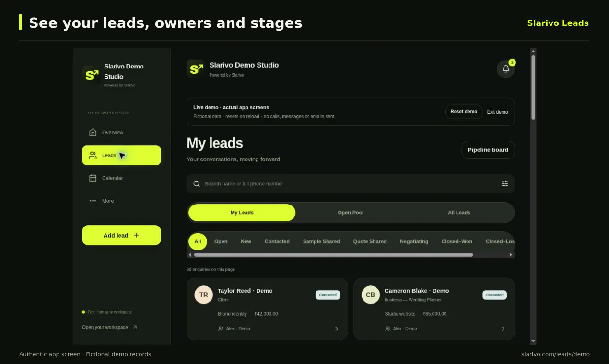Click the Overview home icon
Viewport: 609px width, 364px height.
coord(93,132)
